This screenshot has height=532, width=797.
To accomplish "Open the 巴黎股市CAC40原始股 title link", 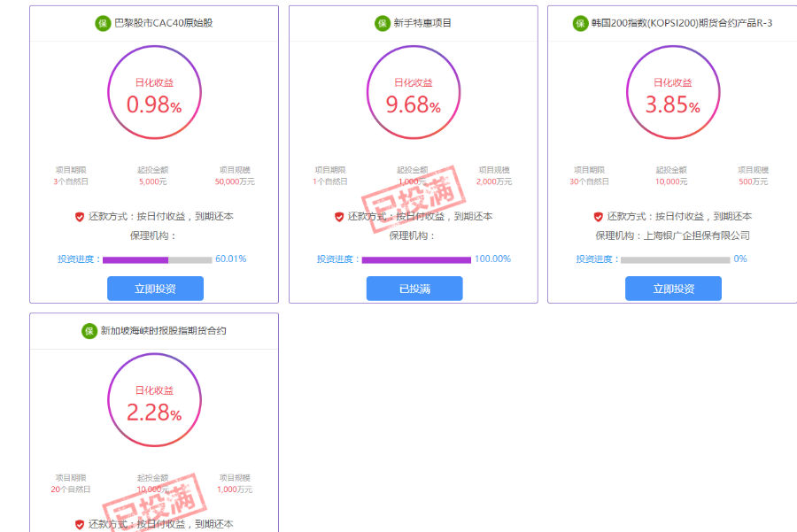I will click(x=164, y=23).
